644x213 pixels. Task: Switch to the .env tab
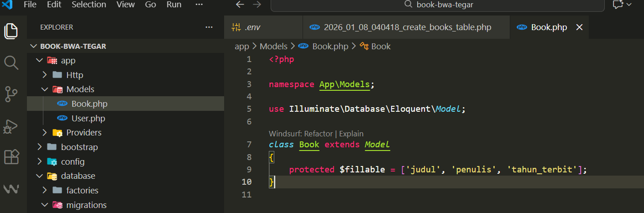pos(252,27)
